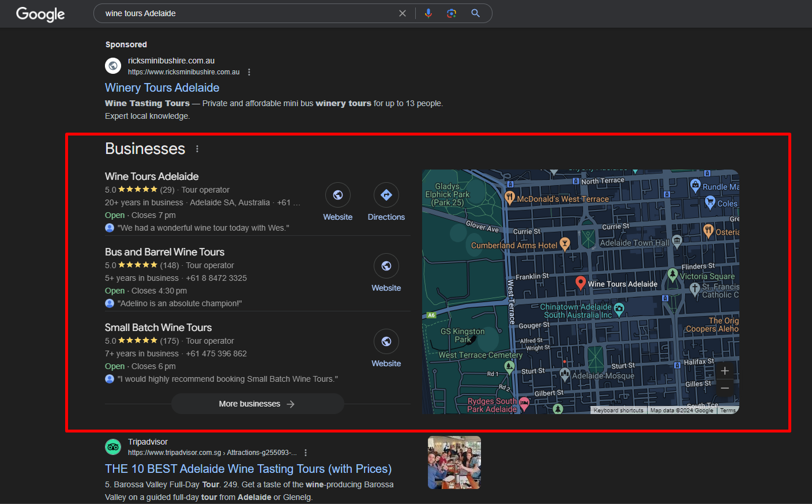Open Google Lens image search icon
The width and height of the screenshot is (812, 504).
452,13
